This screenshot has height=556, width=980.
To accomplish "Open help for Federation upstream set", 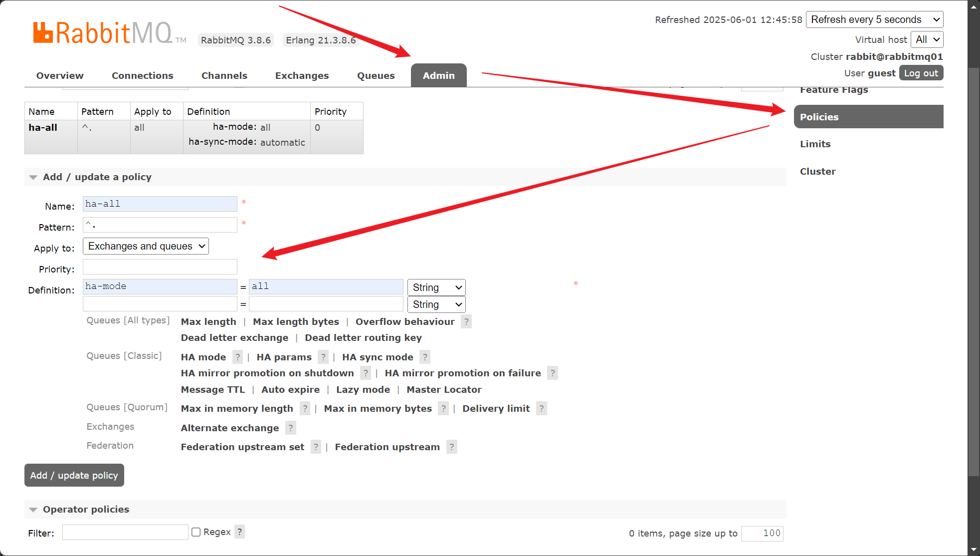I will tap(316, 447).
